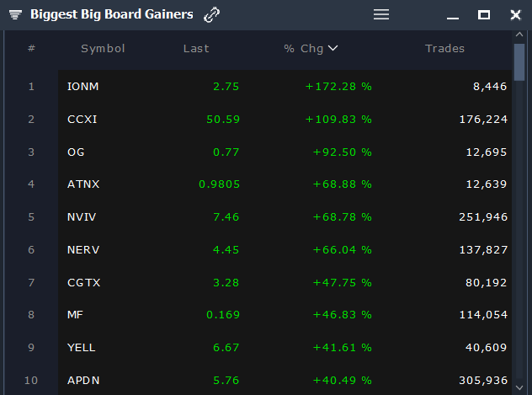Screen dimensions: 532x395
Task: Click the filter funnel icon in title bar
Action: [15, 14]
